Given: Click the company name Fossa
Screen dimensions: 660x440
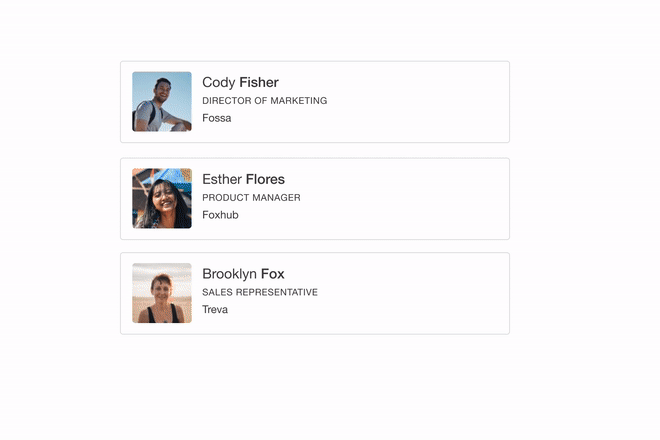Looking at the screenshot, I should click(217, 118).
